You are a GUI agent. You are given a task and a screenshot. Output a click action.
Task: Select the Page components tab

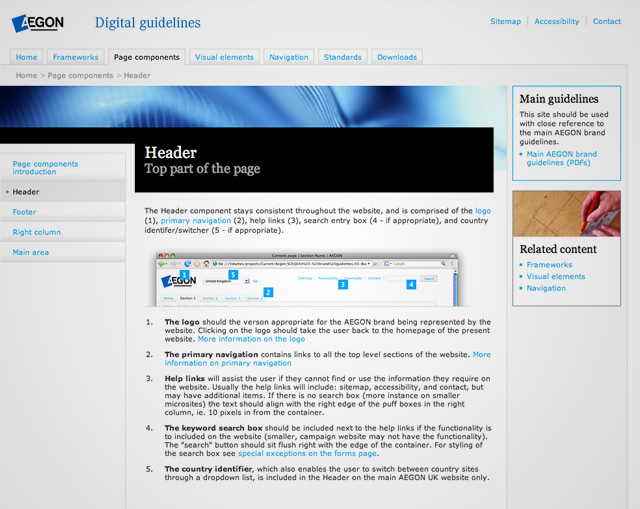click(x=147, y=57)
